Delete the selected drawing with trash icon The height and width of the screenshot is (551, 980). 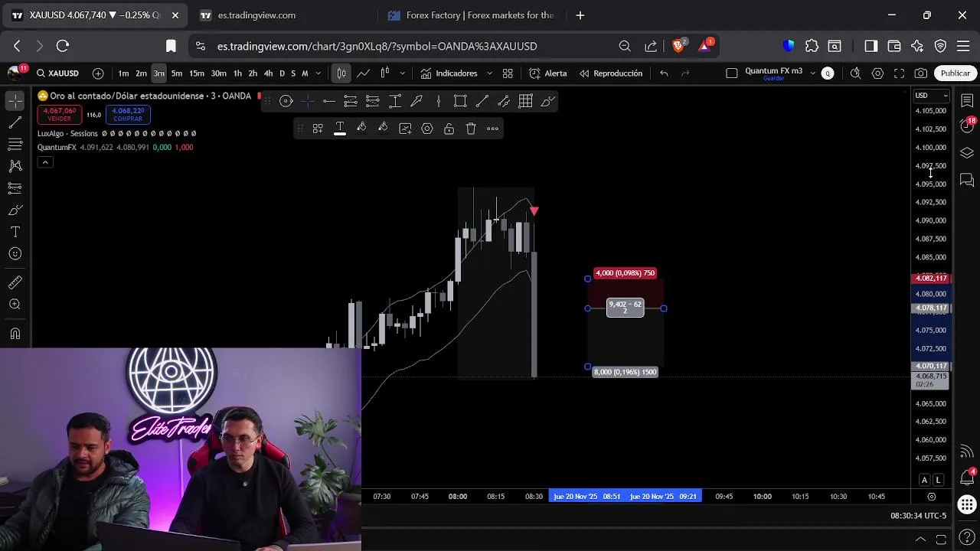point(471,129)
